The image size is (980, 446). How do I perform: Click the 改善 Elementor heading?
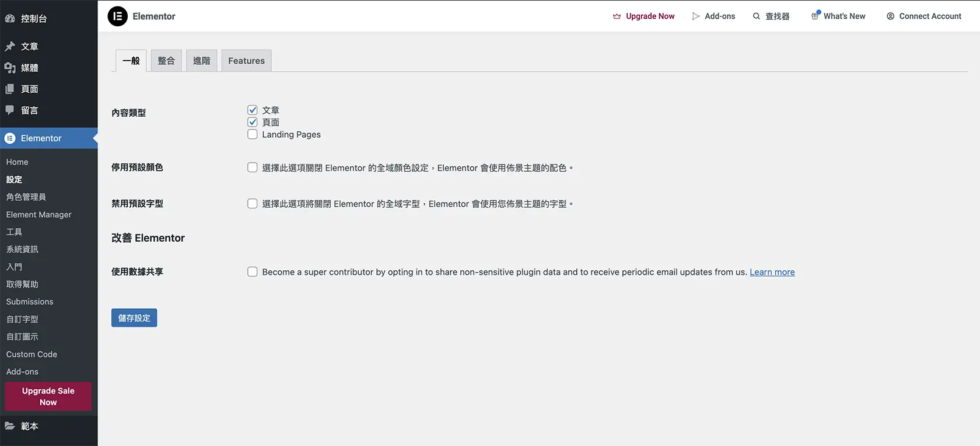(x=148, y=238)
